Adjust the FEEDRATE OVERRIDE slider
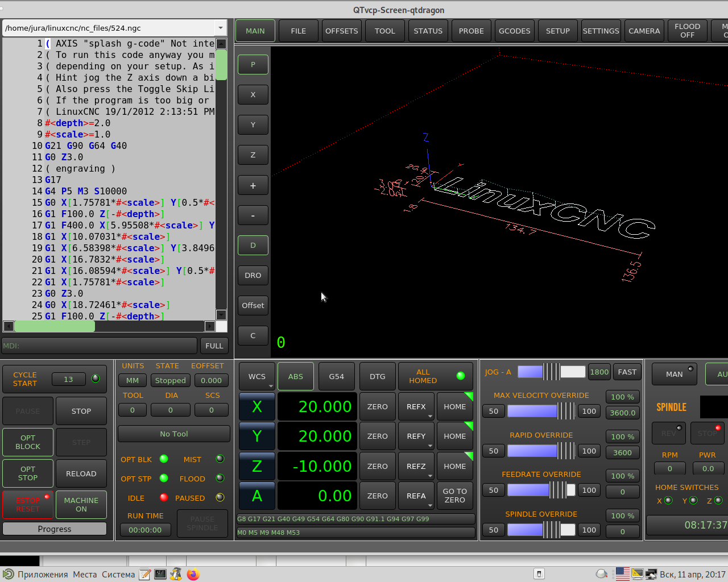Viewport: 728px width, 582px height. pos(541,490)
